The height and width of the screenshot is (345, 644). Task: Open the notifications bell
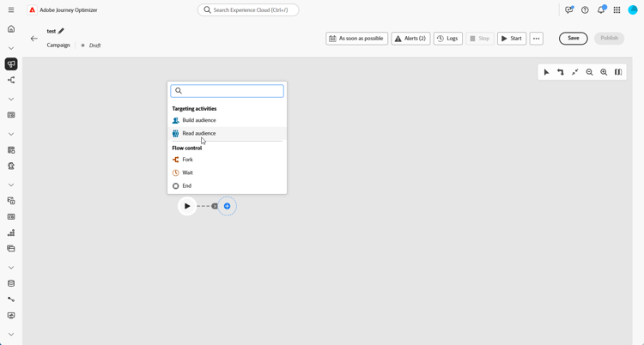pos(601,9)
